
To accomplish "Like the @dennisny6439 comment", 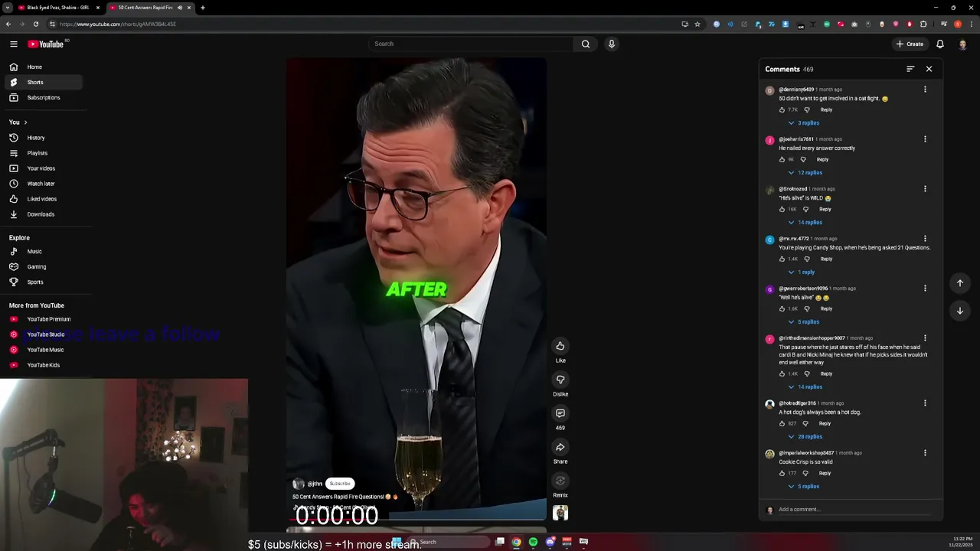I will 782,109.
